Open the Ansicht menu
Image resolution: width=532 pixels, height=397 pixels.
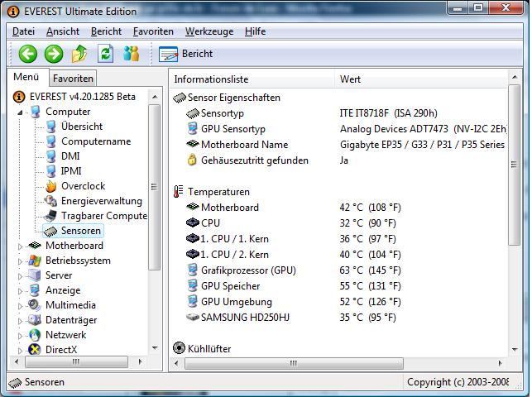[63, 31]
